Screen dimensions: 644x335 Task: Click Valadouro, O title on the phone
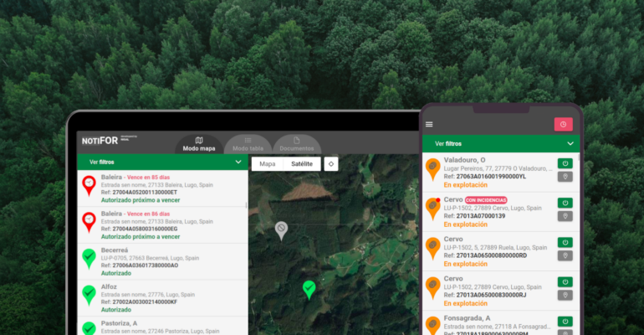point(464,160)
